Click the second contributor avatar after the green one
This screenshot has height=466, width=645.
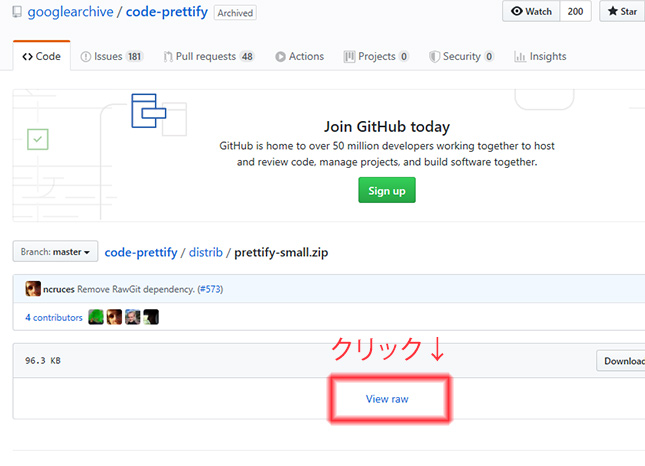pos(114,317)
